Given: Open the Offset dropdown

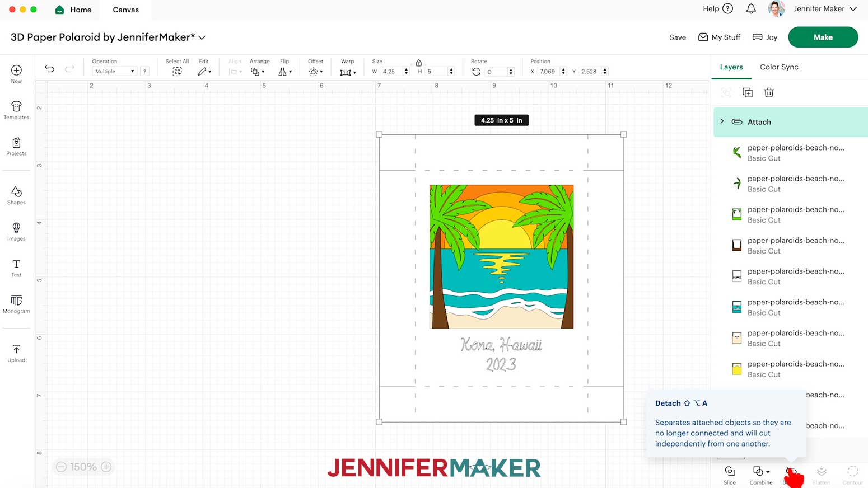Looking at the screenshot, I should 316,72.
